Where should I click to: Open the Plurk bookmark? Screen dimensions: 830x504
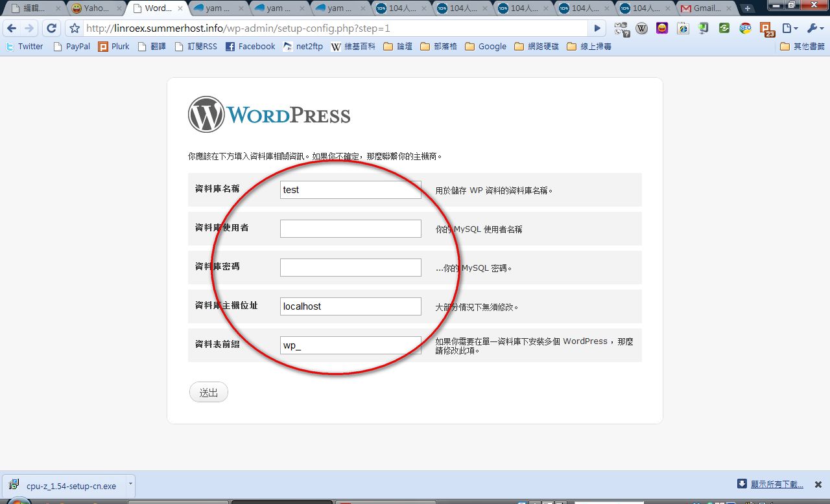[114, 47]
